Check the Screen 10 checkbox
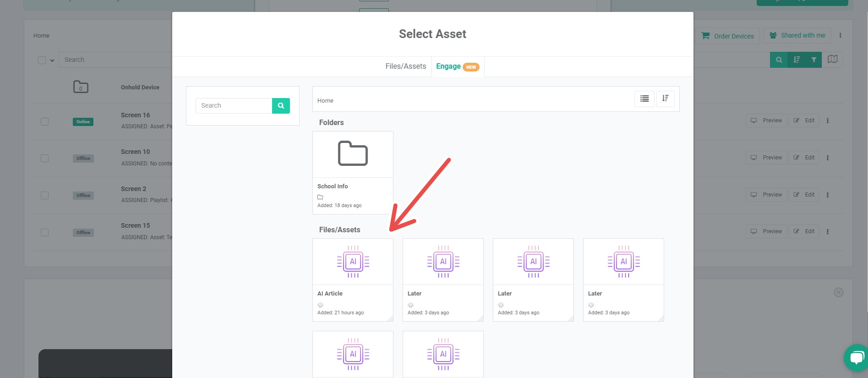868x378 pixels. (44, 158)
